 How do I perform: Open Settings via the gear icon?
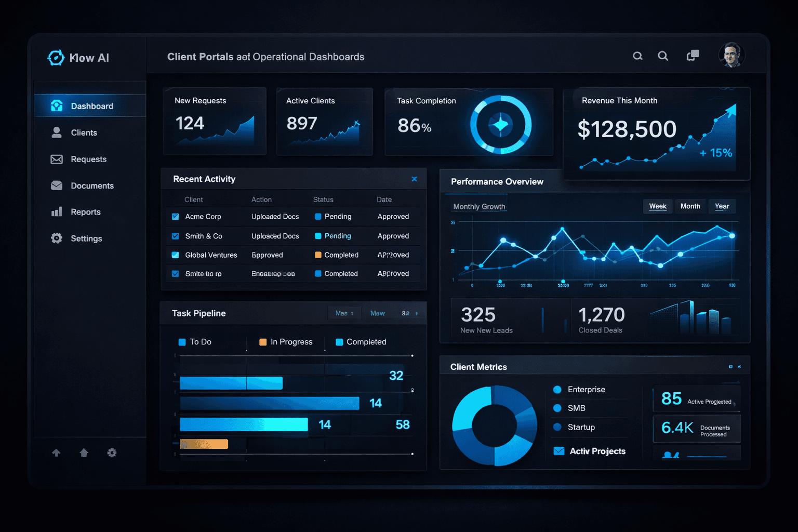[57, 238]
